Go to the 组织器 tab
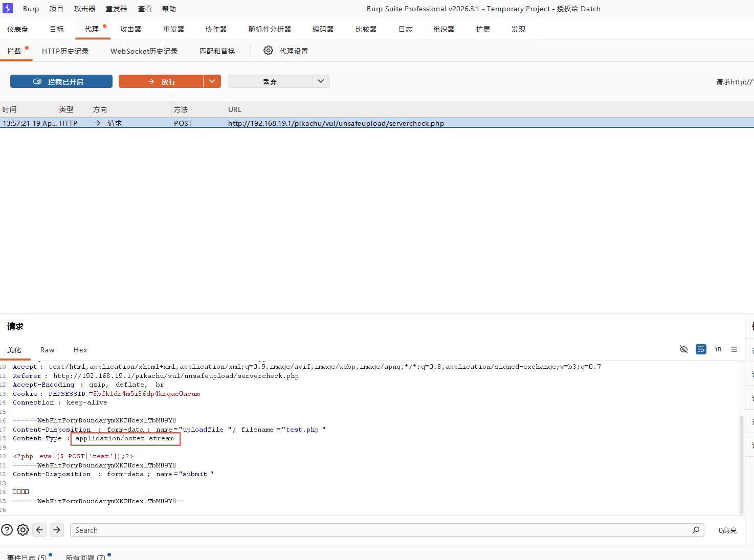754x560 pixels. point(443,29)
